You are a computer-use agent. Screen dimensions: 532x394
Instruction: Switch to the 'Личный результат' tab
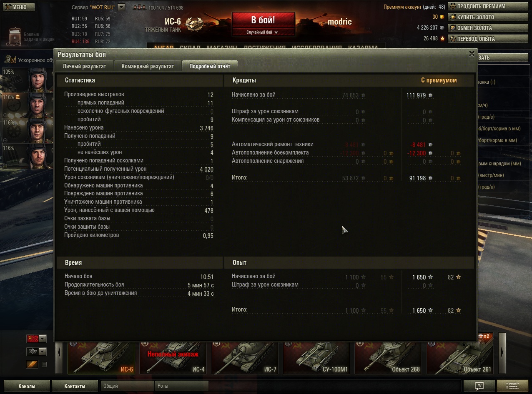[x=84, y=66]
